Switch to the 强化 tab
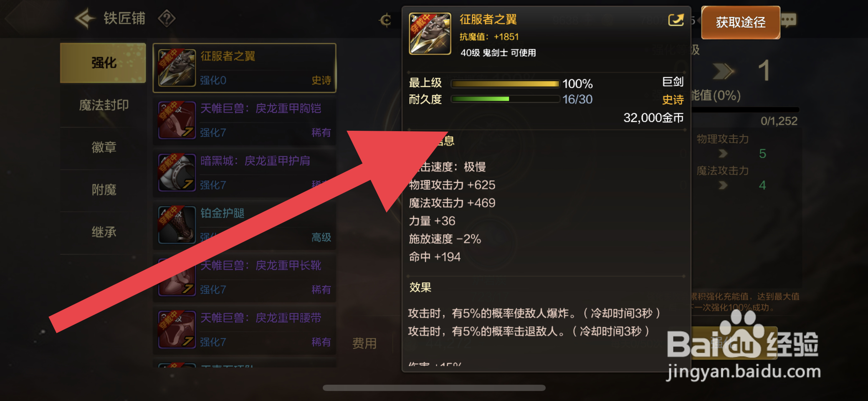868x401 pixels. click(x=103, y=63)
